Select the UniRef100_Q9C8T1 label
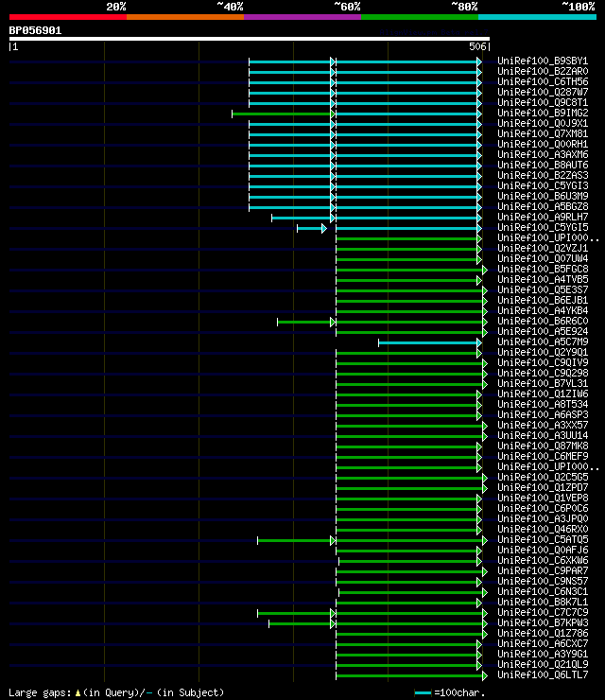This screenshot has width=605, height=700. (543, 103)
